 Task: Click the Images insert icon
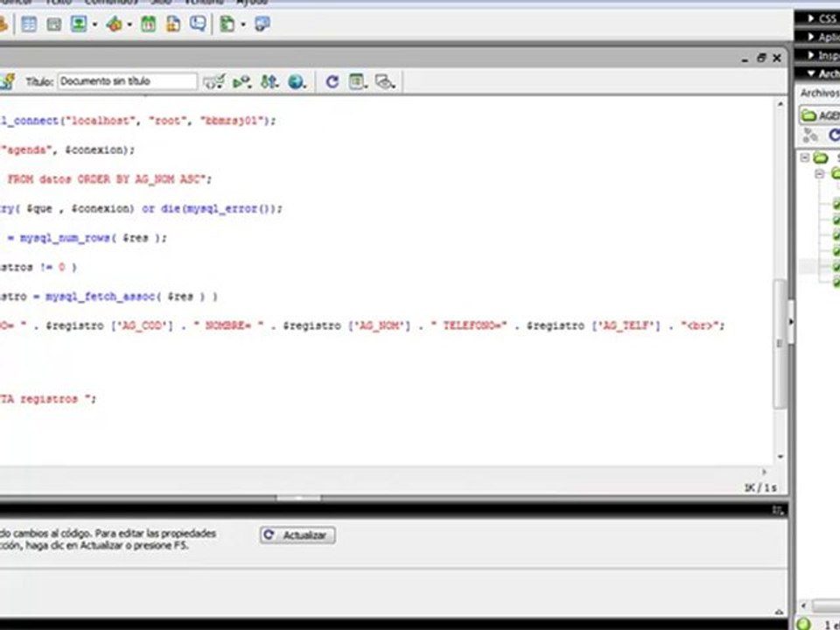tap(79, 24)
